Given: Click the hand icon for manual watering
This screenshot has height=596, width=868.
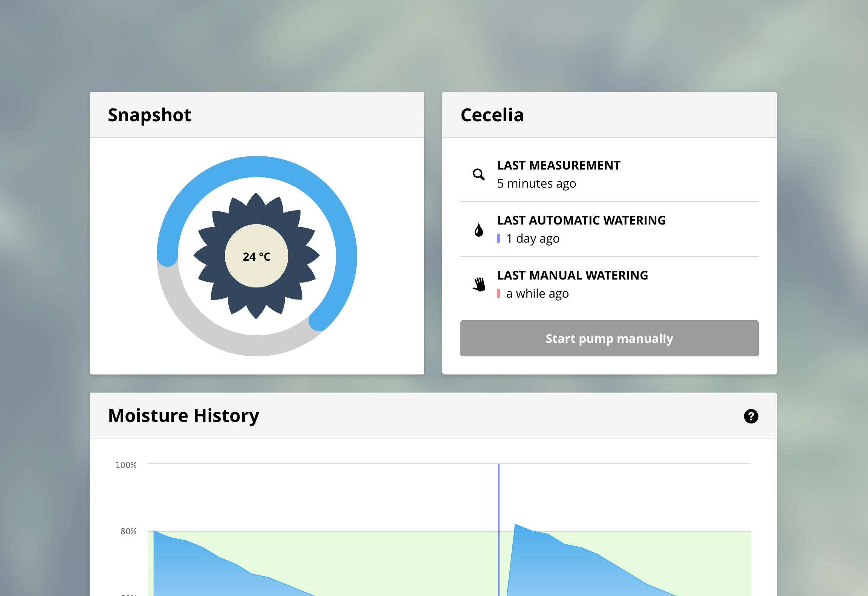Looking at the screenshot, I should tap(479, 284).
